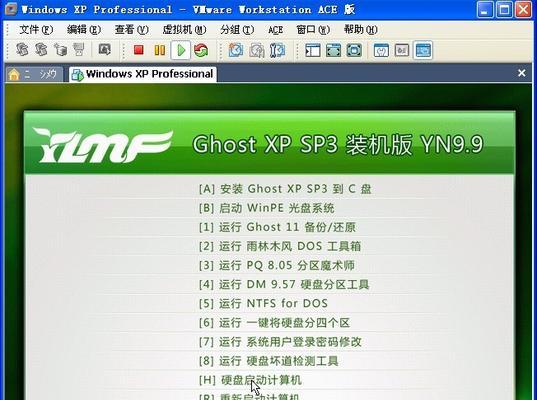Image resolution: width=537 pixels, height=400 pixels.
Task: Toggle the sidebar view icon
Action: click(313, 50)
